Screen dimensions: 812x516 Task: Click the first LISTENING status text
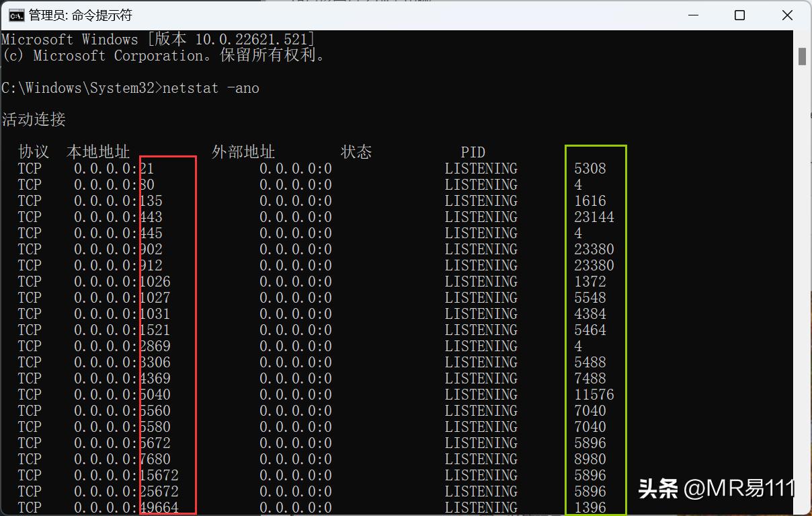(x=481, y=168)
